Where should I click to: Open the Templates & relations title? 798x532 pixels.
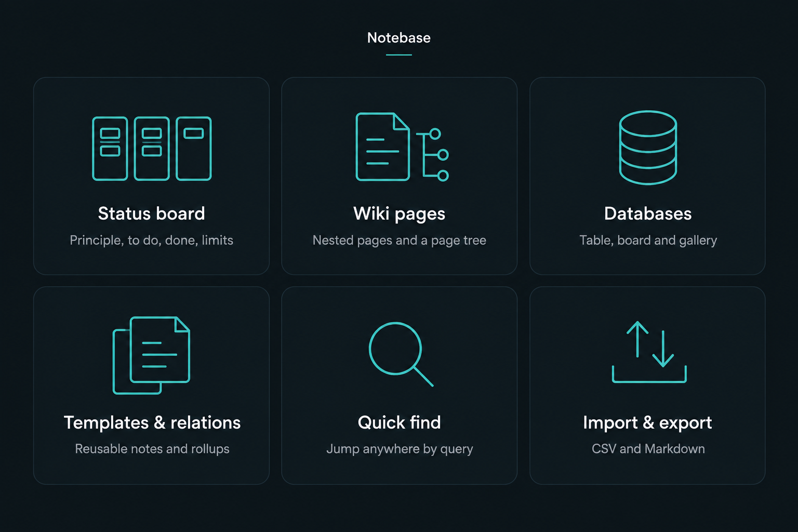pyautogui.click(x=152, y=423)
